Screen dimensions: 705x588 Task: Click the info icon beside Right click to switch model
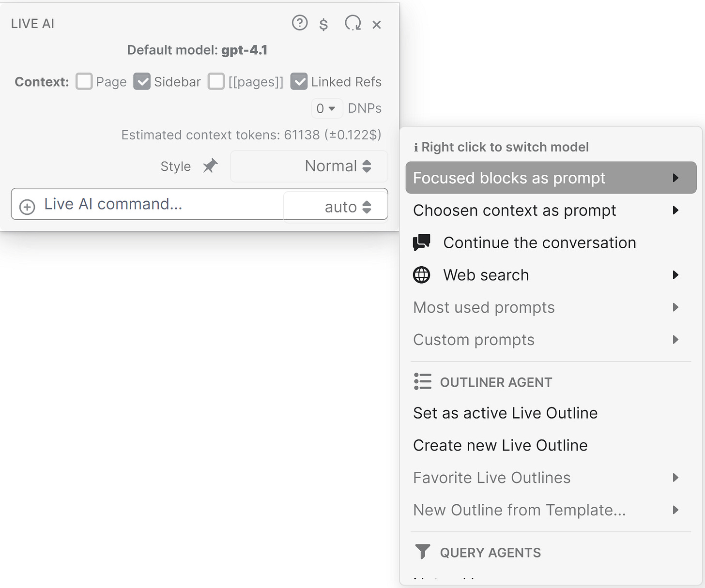[x=416, y=147]
